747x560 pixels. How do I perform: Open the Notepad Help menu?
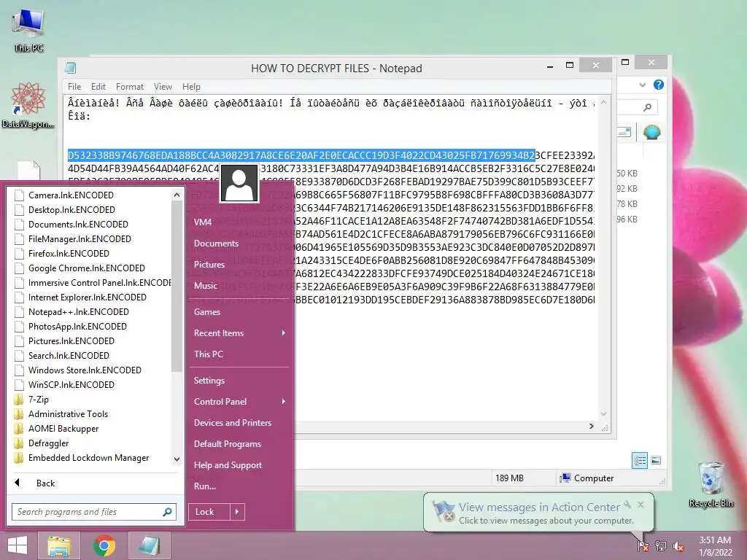coord(191,87)
